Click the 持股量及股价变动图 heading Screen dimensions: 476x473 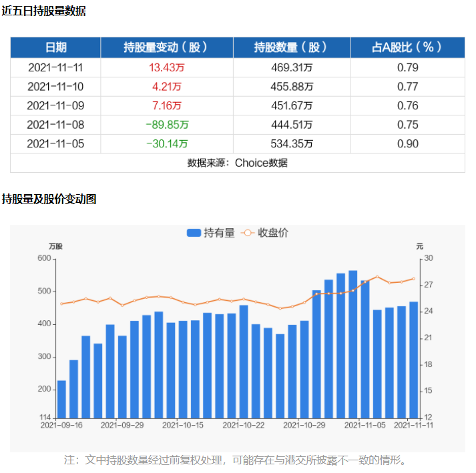(x=49, y=199)
